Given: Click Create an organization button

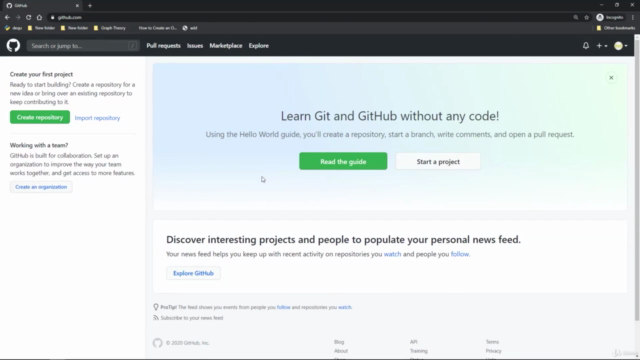Looking at the screenshot, I should pos(41,187).
